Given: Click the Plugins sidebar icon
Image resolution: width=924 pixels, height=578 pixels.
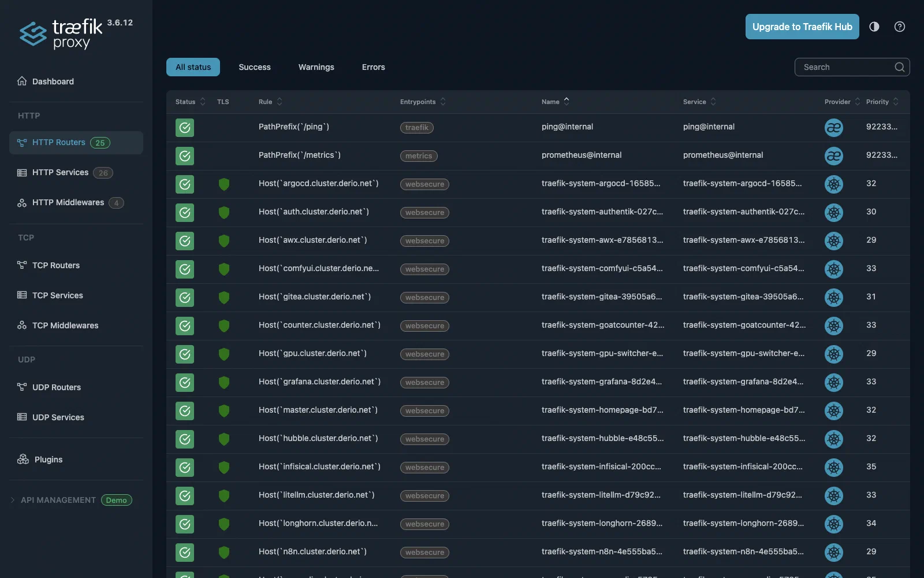Looking at the screenshot, I should coord(23,460).
